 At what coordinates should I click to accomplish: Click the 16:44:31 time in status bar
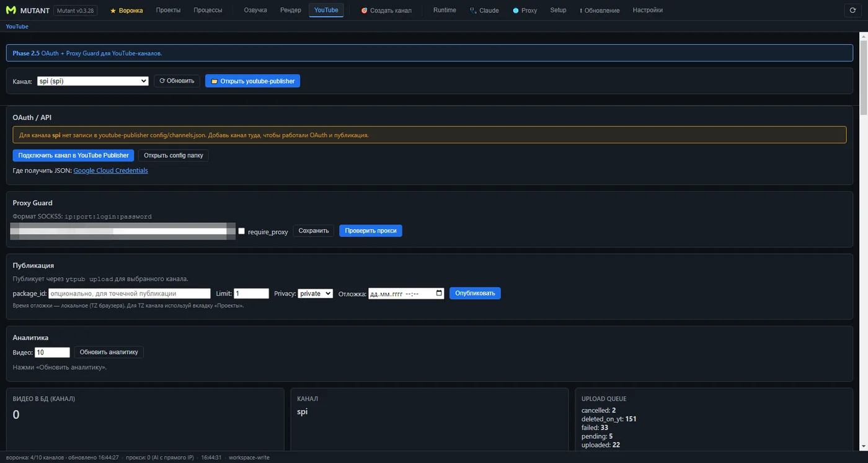pyautogui.click(x=211, y=457)
